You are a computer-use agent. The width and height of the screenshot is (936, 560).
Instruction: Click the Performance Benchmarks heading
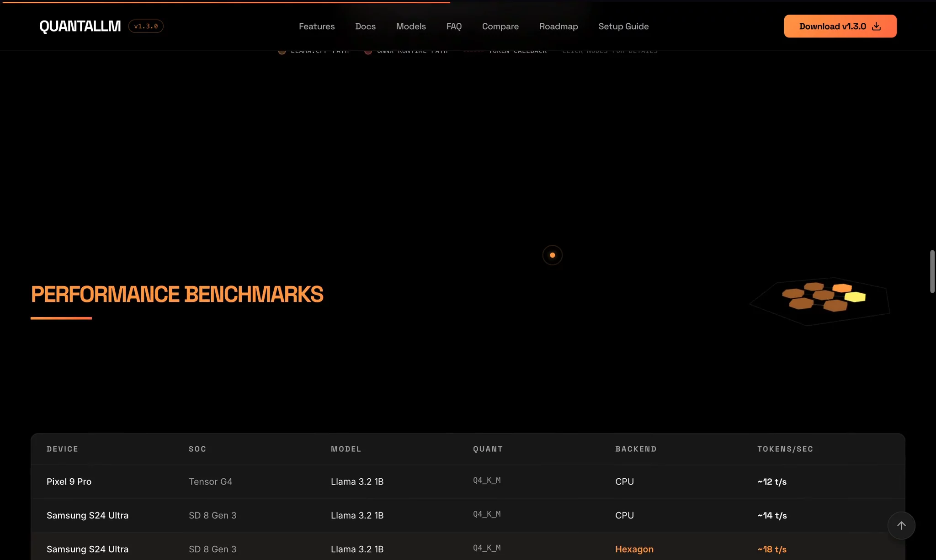(x=177, y=294)
